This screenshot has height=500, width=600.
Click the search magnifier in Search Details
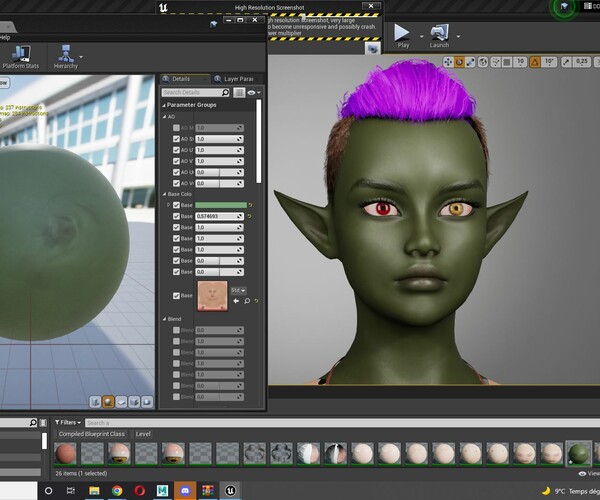pyautogui.click(x=225, y=93)
